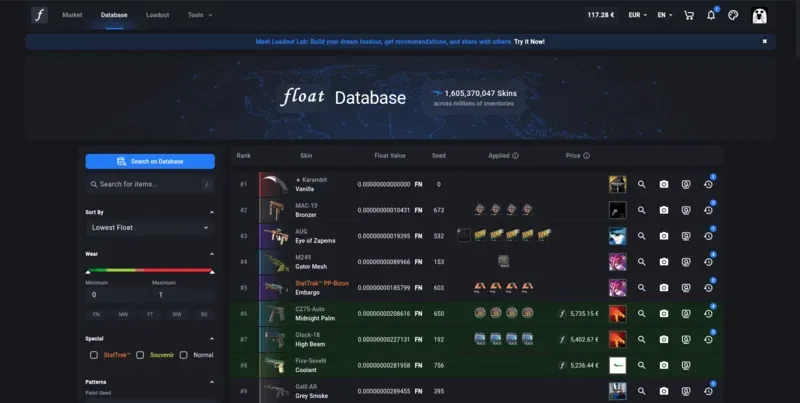Screen dimensions: 800x403
Task: Click the Minimum wear input field
Action: pos(117,294)
